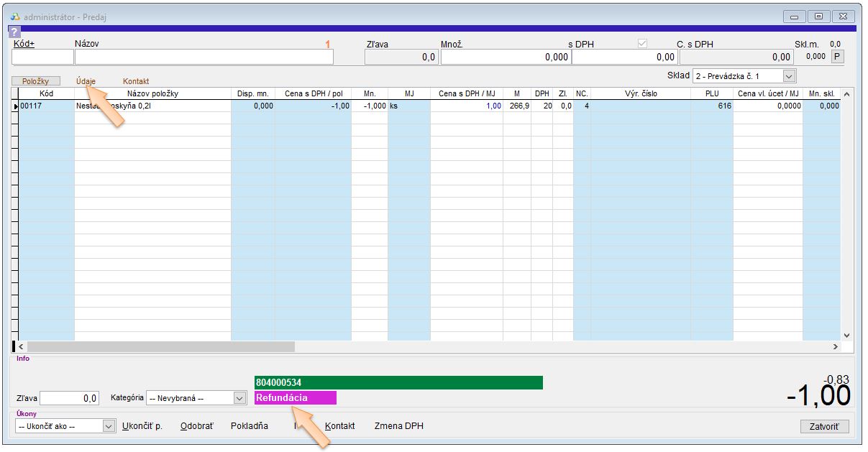
Task: Click the application icon in title bar
Action: 16,17
